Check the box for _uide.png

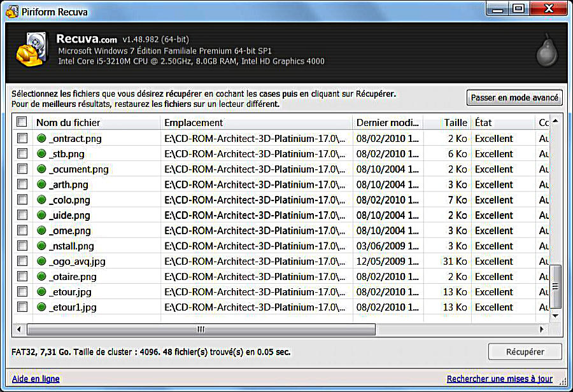(x=22, y=215)
